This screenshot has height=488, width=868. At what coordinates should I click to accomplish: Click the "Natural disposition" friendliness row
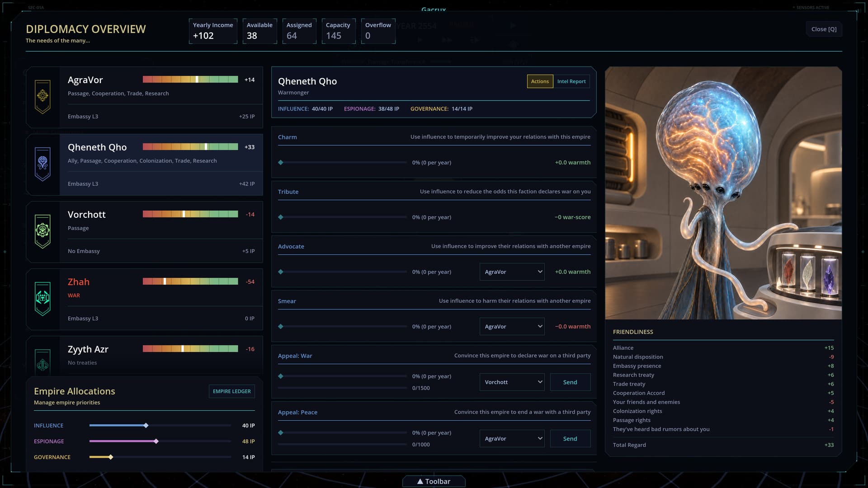(723, 357)
